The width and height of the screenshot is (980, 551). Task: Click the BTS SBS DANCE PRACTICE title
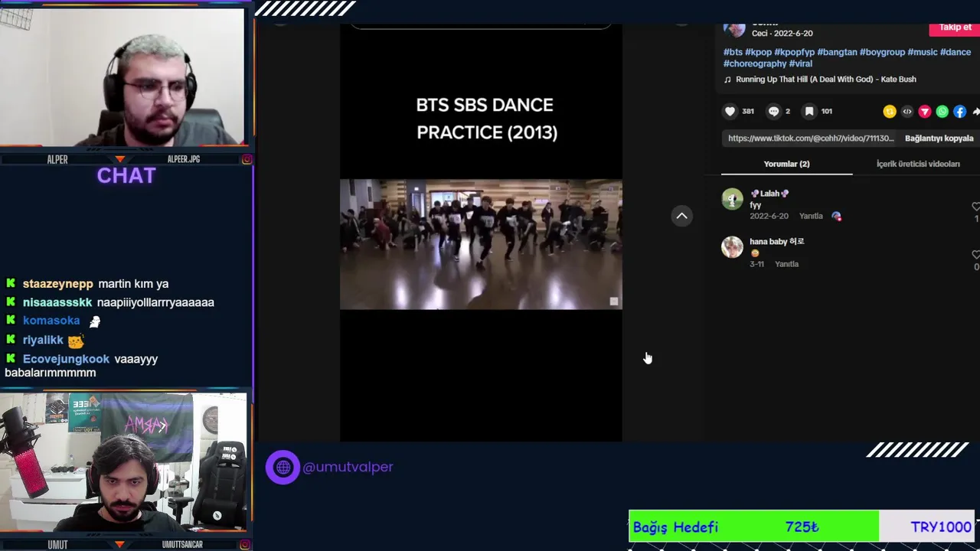pos(485,119)
